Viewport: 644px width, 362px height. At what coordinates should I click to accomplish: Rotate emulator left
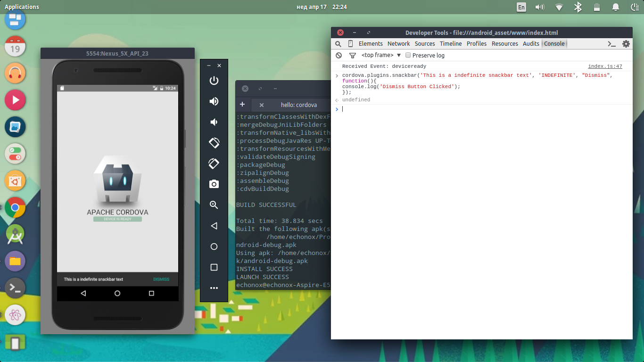214,143
